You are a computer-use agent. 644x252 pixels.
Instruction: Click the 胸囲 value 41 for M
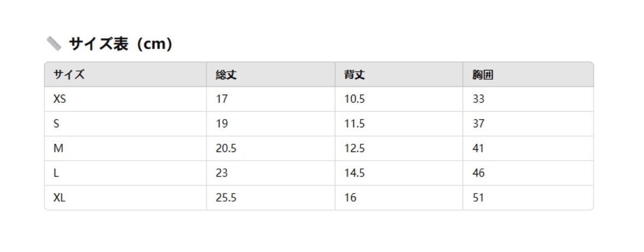click(478, 149)
